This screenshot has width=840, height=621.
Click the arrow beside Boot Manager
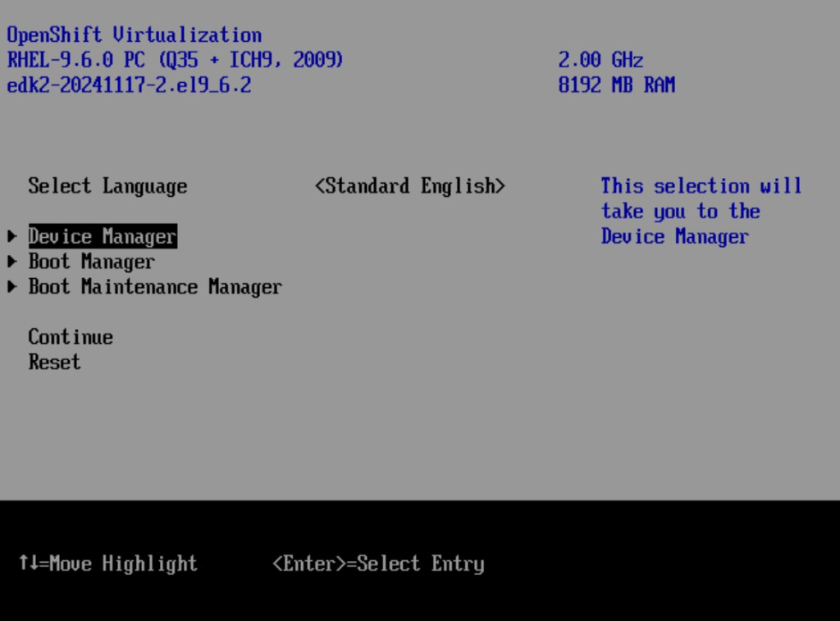[x=12, y=262]
